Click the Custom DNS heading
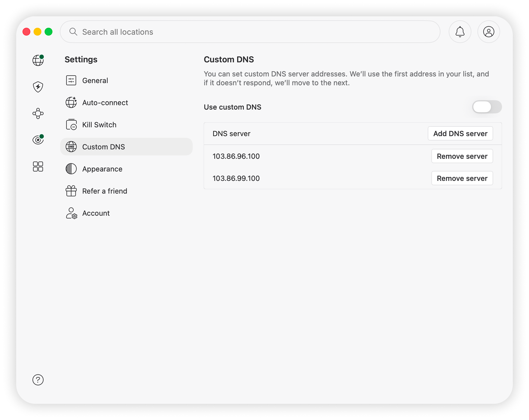 pyautogui.click(x=229, y=59)
